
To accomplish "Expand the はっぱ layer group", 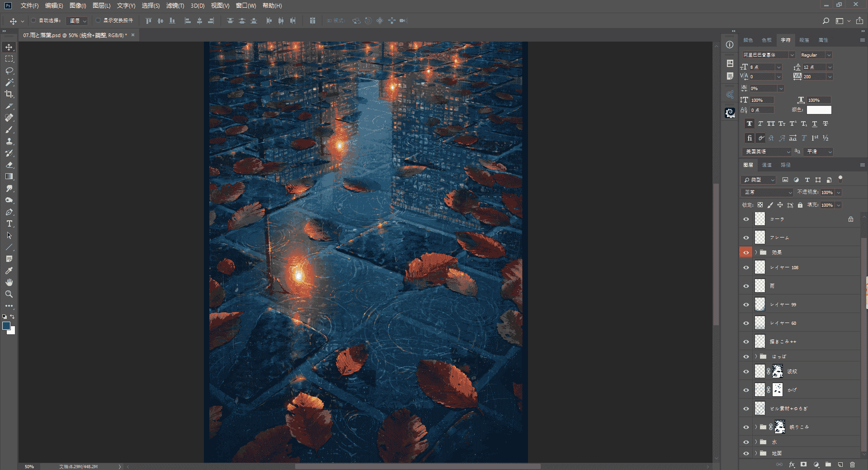I will click(x=756, y=356).
